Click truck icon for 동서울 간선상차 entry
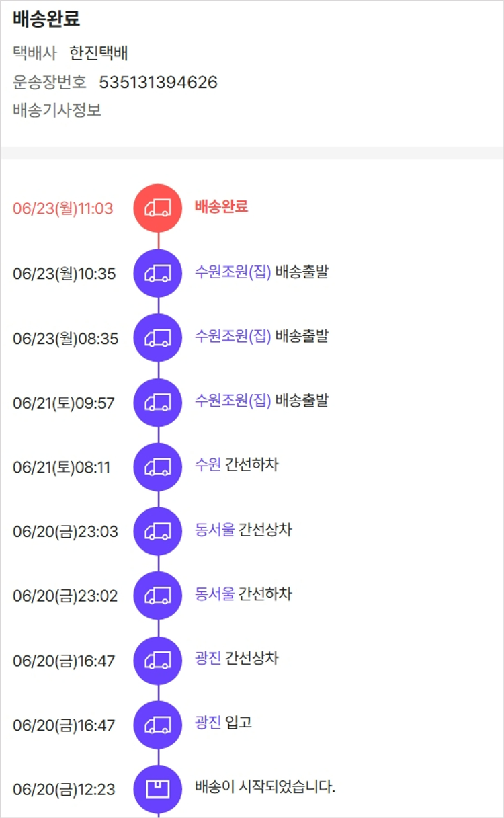The image size is (504, 818). point(158,531)
